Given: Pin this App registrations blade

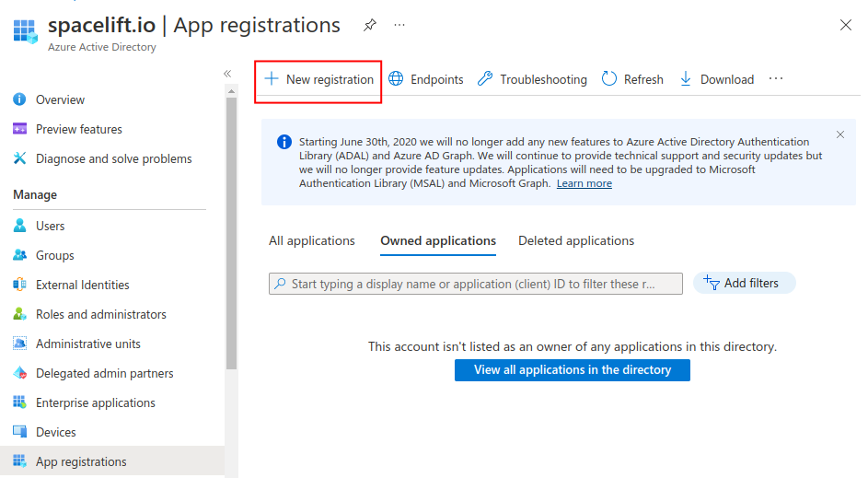Looking at the screenshot, I should point(369,26).
